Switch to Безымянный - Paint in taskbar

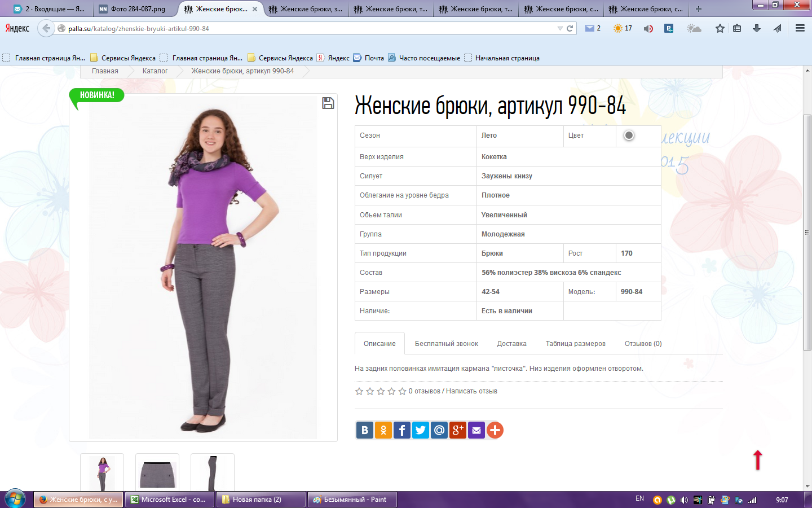coord(352,500)
